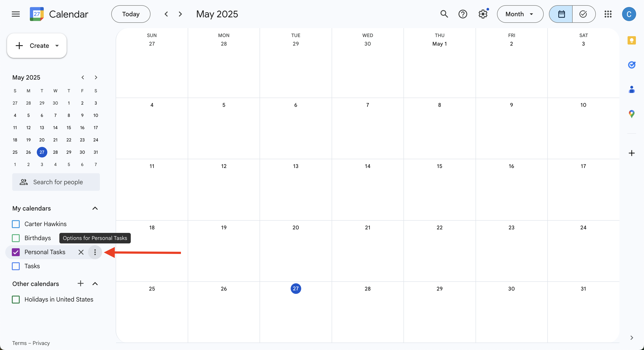Click the Google Calendar logo
The width and height of the screenshot is (644, 350).
pyautogui.click(x=37, y=14)
